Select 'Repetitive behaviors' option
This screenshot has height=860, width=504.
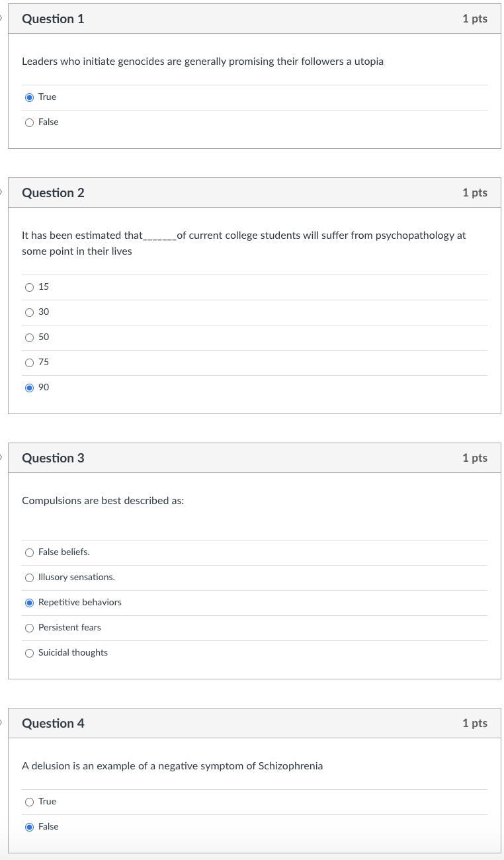(x=29, y=603)
